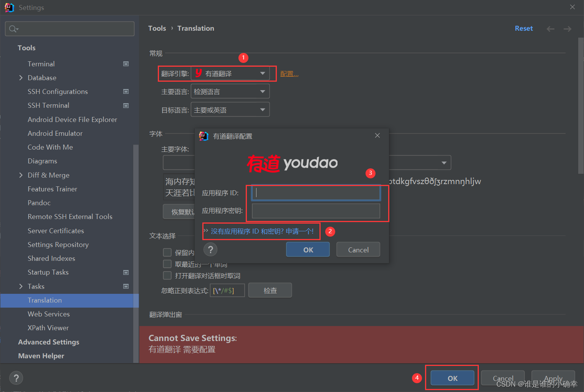Focus the 应用程序密钥 input field
Screen dimensions: 584x392
(316, 211)
